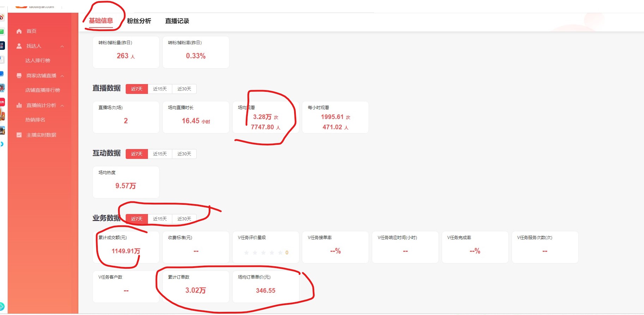Screen dimensions: 644x315
Task: Click the first star in V任务评价星级 rating
Action: coord(246,252)
